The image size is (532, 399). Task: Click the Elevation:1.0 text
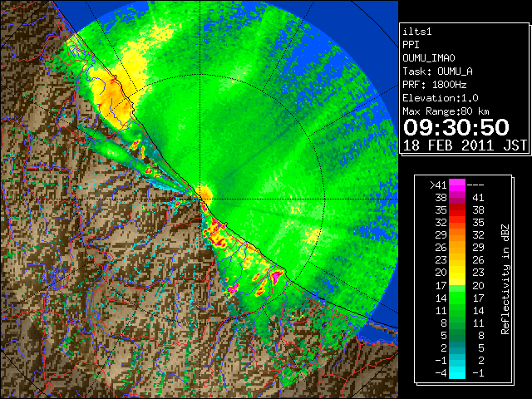pyautogui.click(x=441, y=98)
